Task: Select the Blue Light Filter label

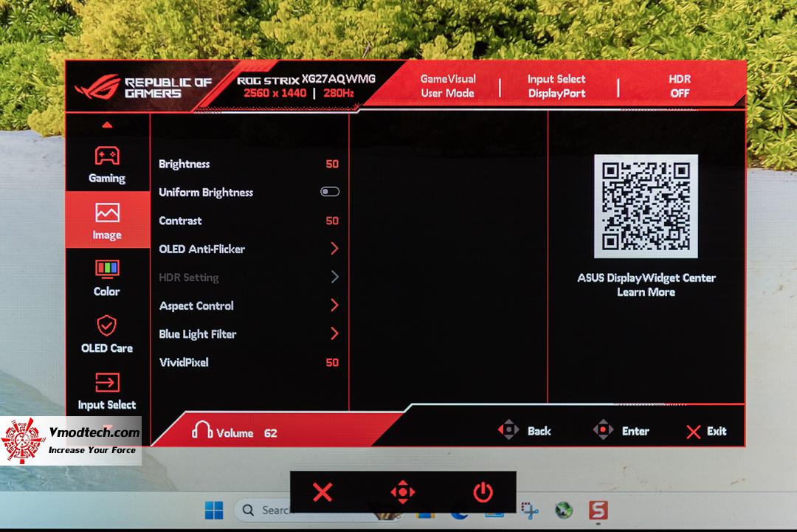Action: click(198, 334)
